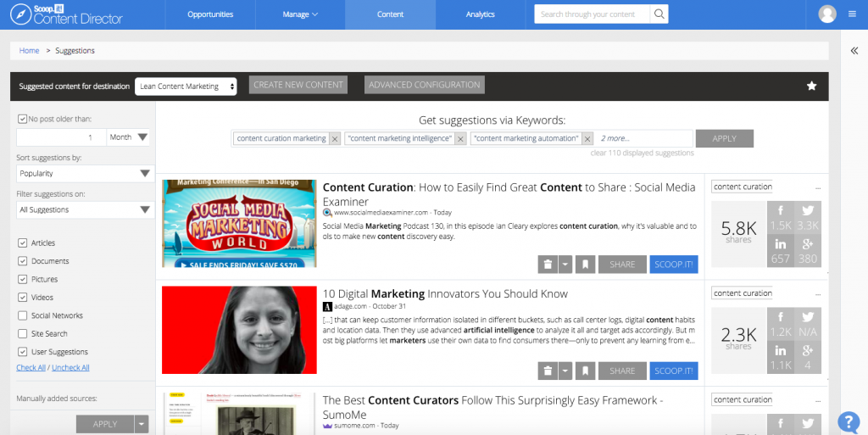
Task: Uncheck the Documents checkbox
Action: click(x=23, y=261)
